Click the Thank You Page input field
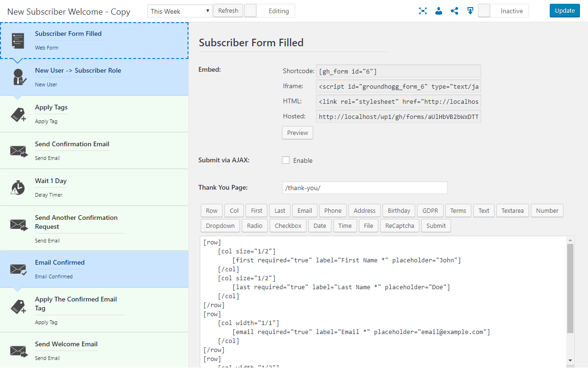 click(364, 187)
